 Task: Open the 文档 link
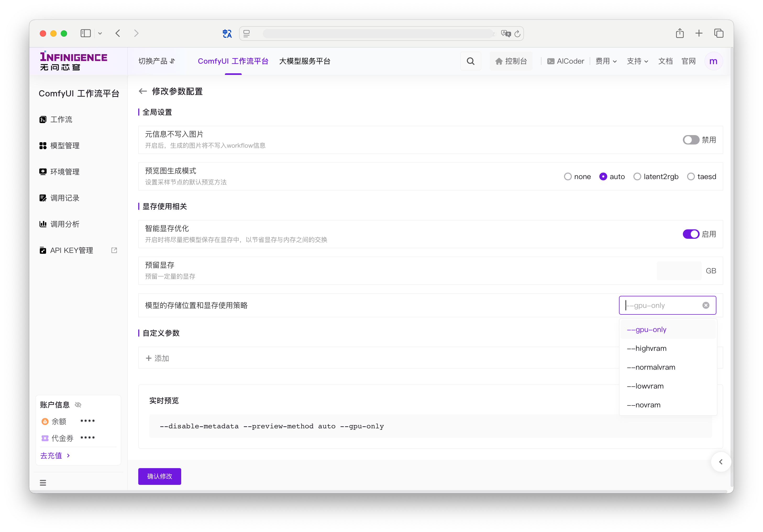[x=665, y=61]
